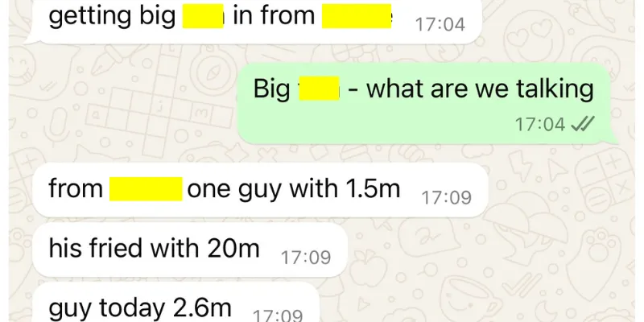Image resolution: width=644 pixels, height=322 pixels.
Task: Click the 17:04 timestamp in green bubble
Action: 540,124
